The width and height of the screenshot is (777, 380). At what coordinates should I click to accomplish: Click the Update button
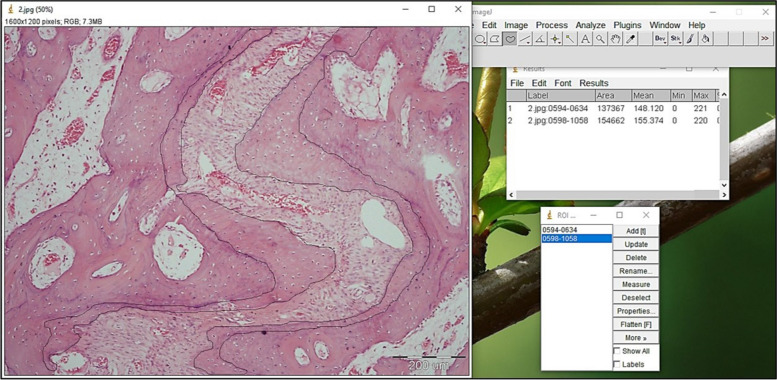click(x=636, y=244)
